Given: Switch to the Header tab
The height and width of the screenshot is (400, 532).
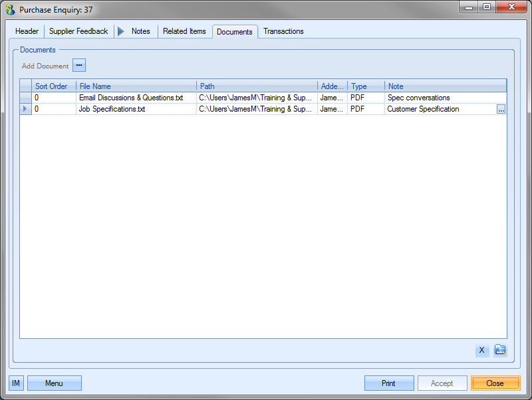Looking at the screenshot, I should click(x=27, y=31).
